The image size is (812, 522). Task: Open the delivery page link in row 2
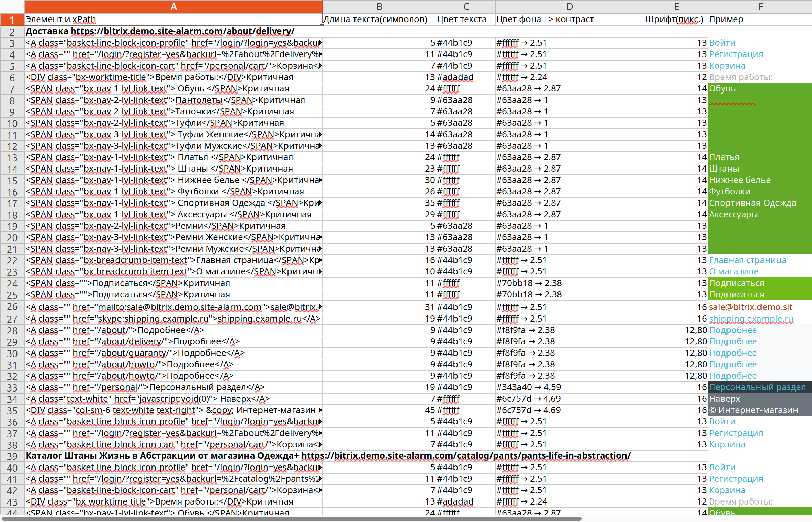[182, 31]
